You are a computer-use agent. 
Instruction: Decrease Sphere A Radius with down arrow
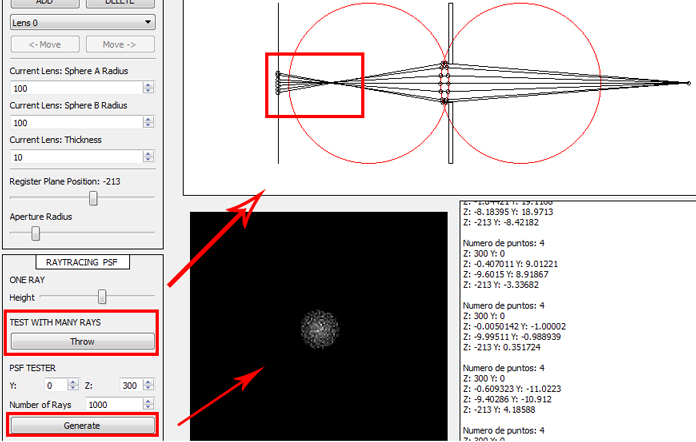[x=148, y=91]
